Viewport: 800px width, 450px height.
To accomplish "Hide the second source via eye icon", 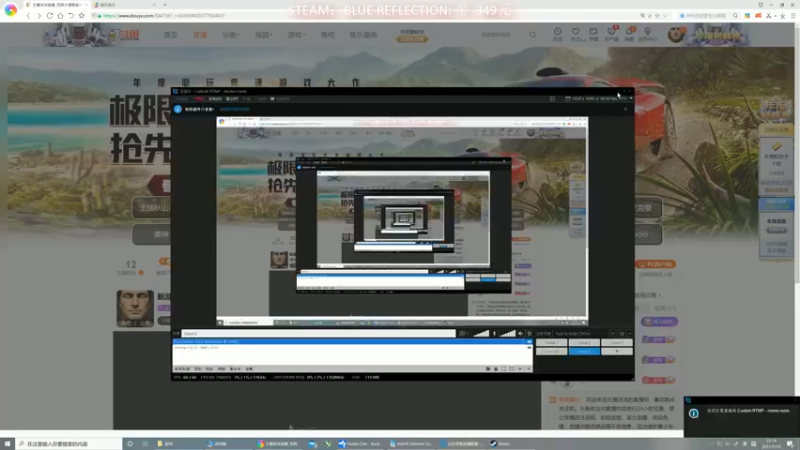I will [529, 347].
